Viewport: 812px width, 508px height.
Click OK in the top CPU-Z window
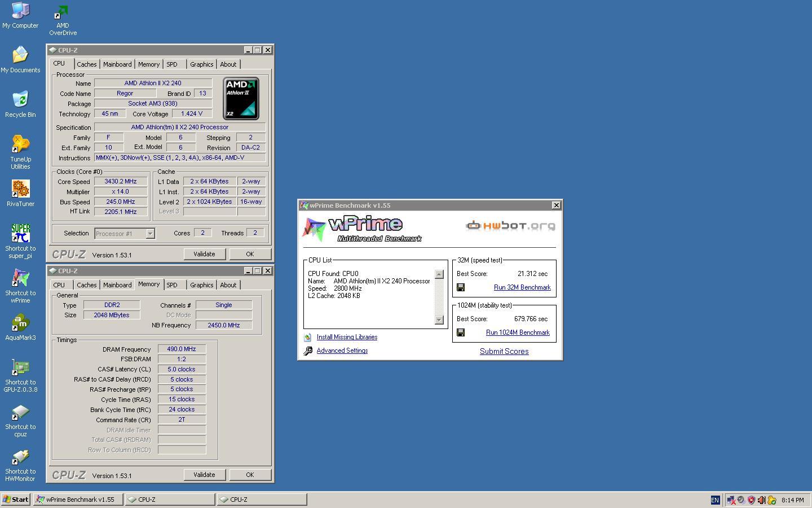click(250, 254)
